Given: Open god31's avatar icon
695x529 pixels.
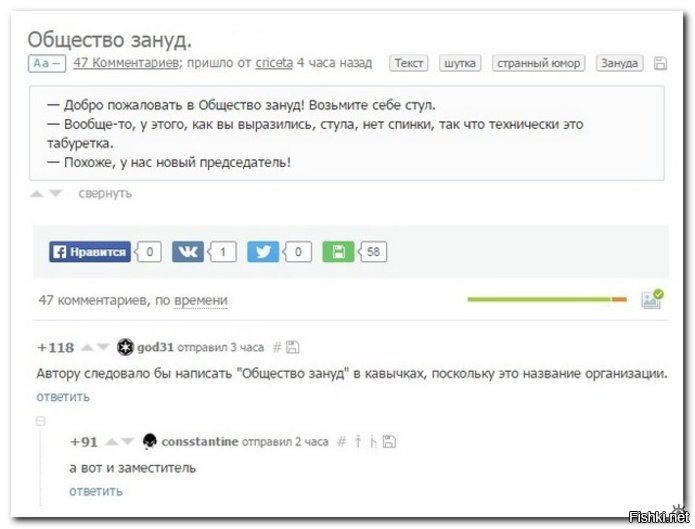Looking at the screenshot, I should (x=125, y=348).
